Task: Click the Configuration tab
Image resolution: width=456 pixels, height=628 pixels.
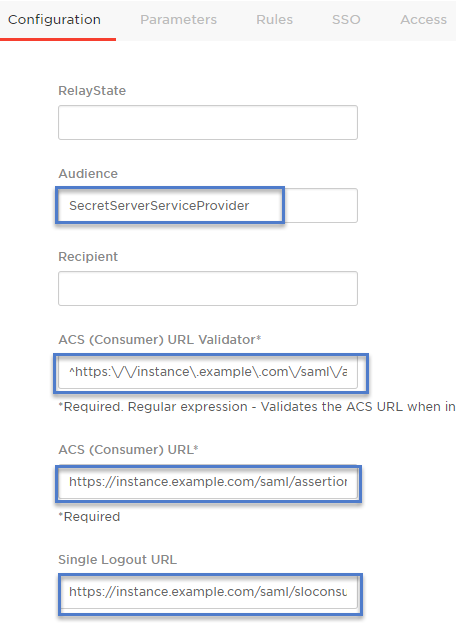Action: click(54, 20)
